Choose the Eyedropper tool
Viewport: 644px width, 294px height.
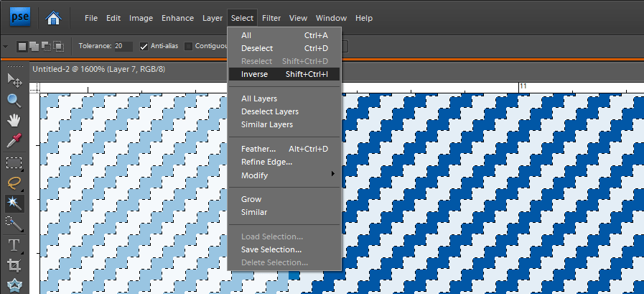coord(14,141)
